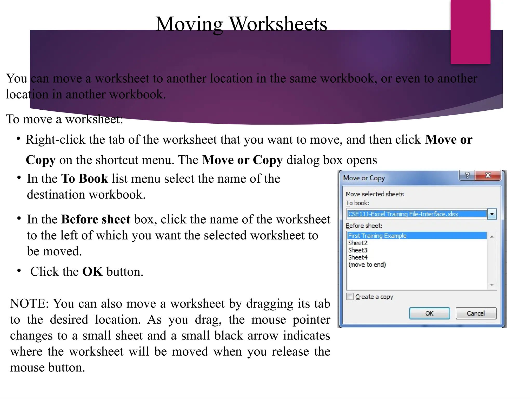Click the To book label
The image size is (532, 399).
tap(357, 203)
